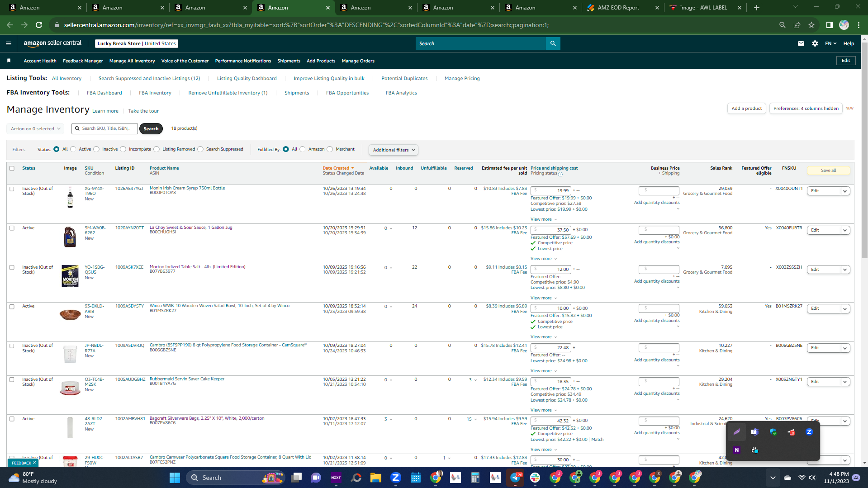Open Edit dropdown arrow for La Choy row

point(844,230)
